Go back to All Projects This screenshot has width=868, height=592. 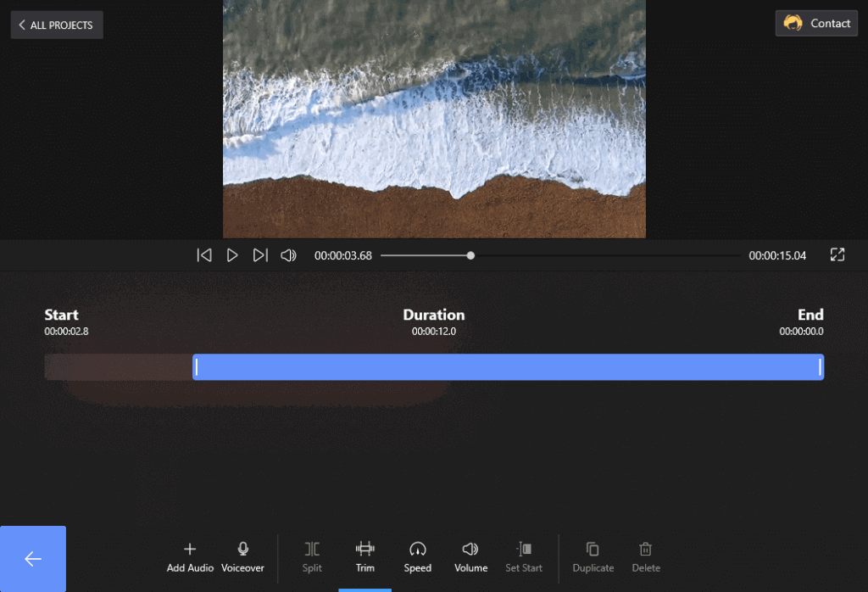pyautogui.click(x=57, y=25)
